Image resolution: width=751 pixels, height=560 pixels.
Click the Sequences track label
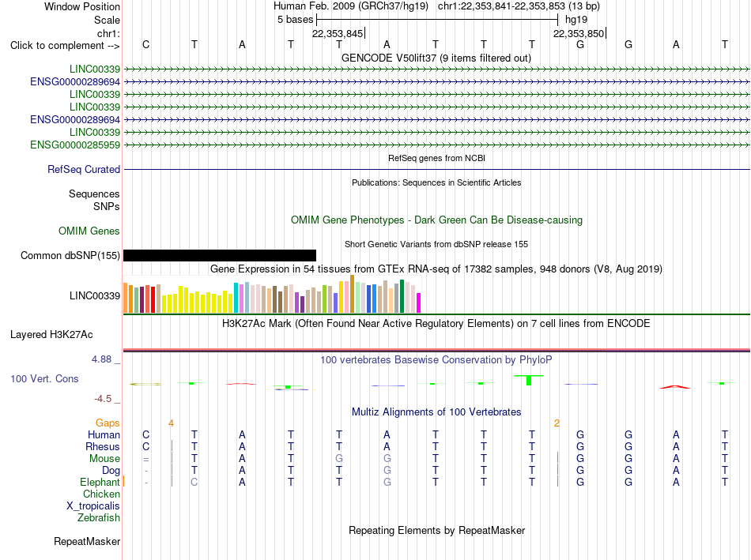pyautogui.click(x=94, y=194)
